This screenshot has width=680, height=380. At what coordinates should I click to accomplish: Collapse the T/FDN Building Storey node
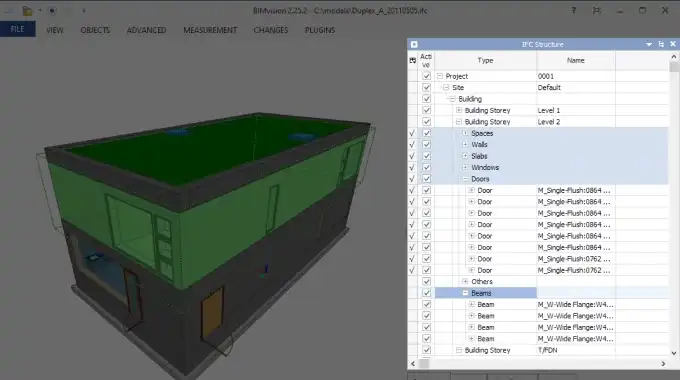click(459, 350)
